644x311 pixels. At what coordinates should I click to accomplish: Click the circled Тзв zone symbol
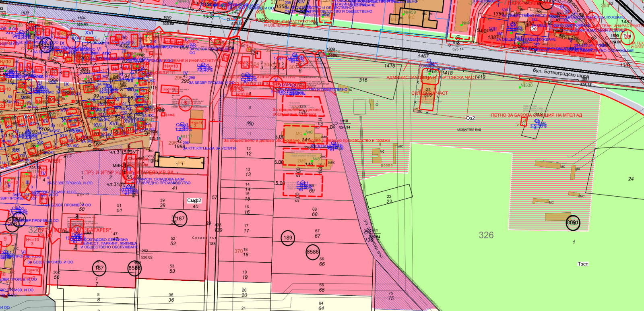click(627, 37)
